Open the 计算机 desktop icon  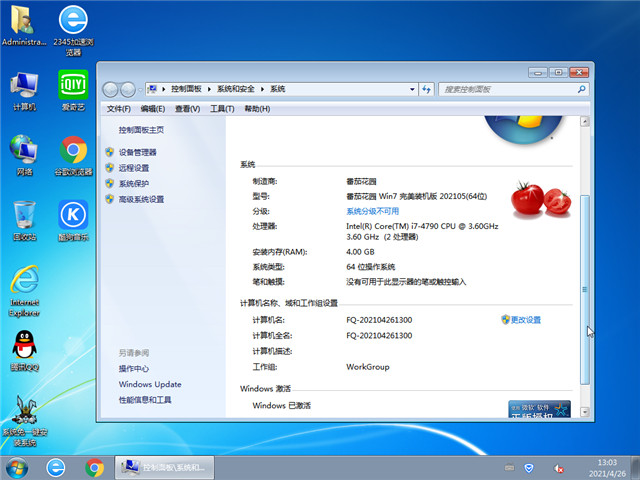coord(24,91)
